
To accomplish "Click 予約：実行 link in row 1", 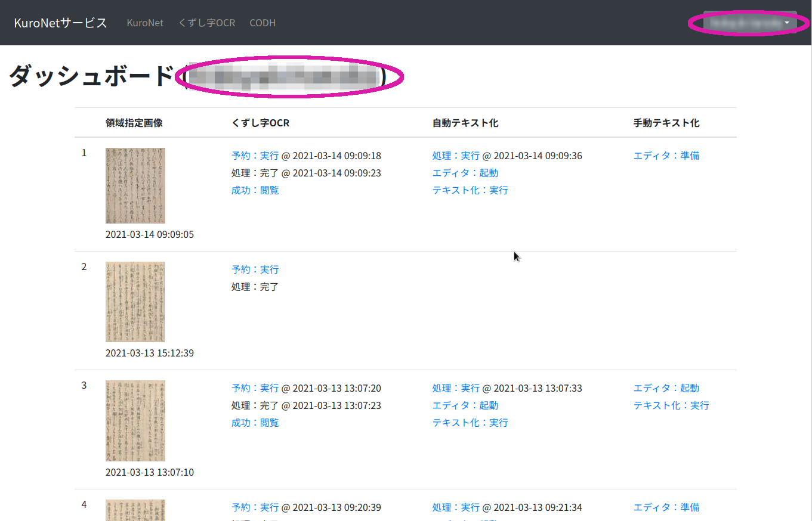I will (255, 156).
